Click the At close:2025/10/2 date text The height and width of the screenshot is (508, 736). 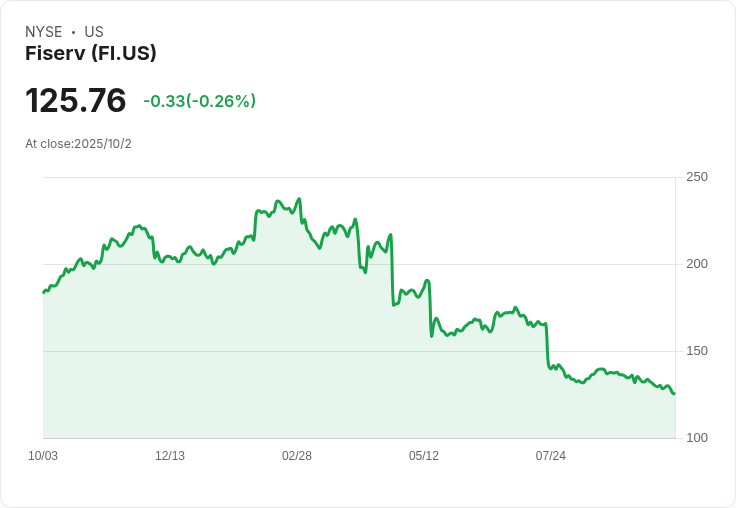tap(78, 144)
